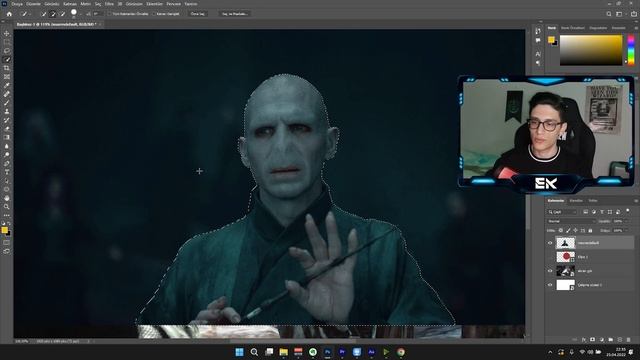Open the Fill value dropdown
This screenshot has width=640, height=360.
click(627, 231)
